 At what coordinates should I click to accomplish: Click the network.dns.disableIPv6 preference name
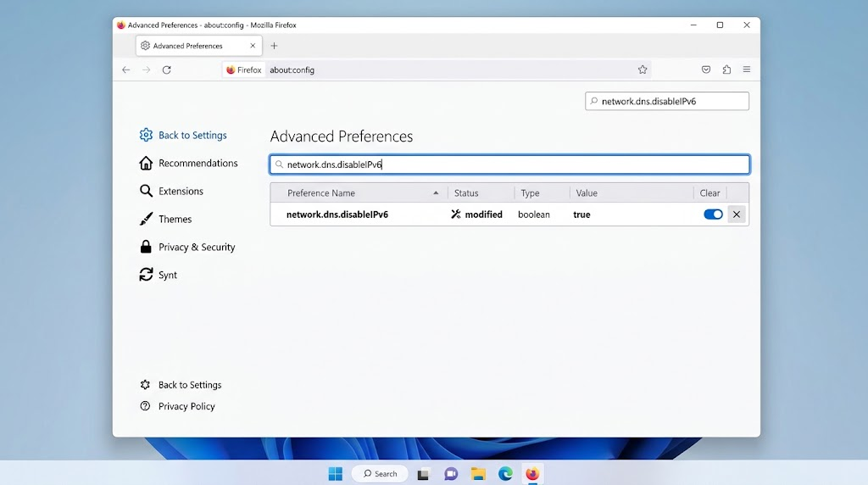[x=337, y=215]
